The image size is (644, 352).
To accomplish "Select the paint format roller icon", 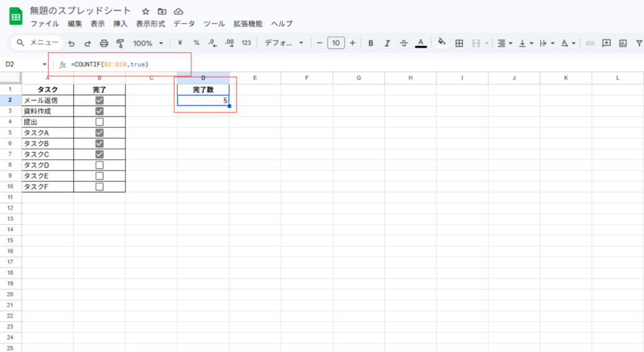I will click(x=120, y=43).
